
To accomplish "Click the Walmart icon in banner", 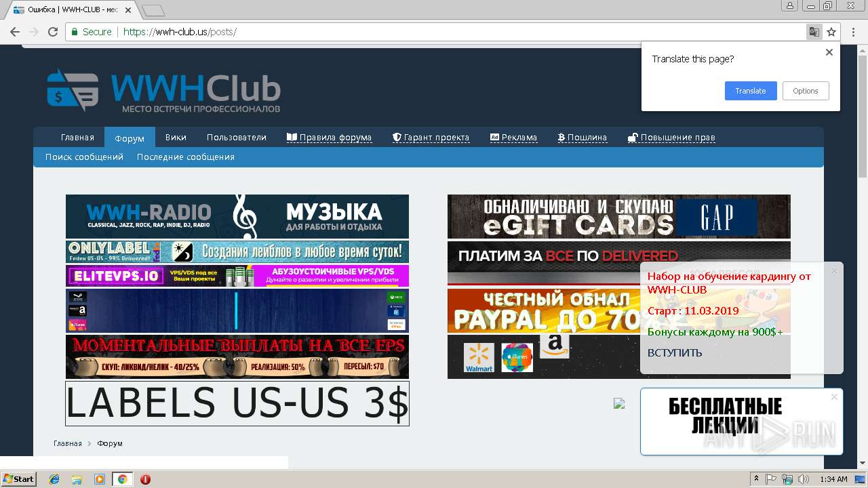I will (x=479, y=357).
